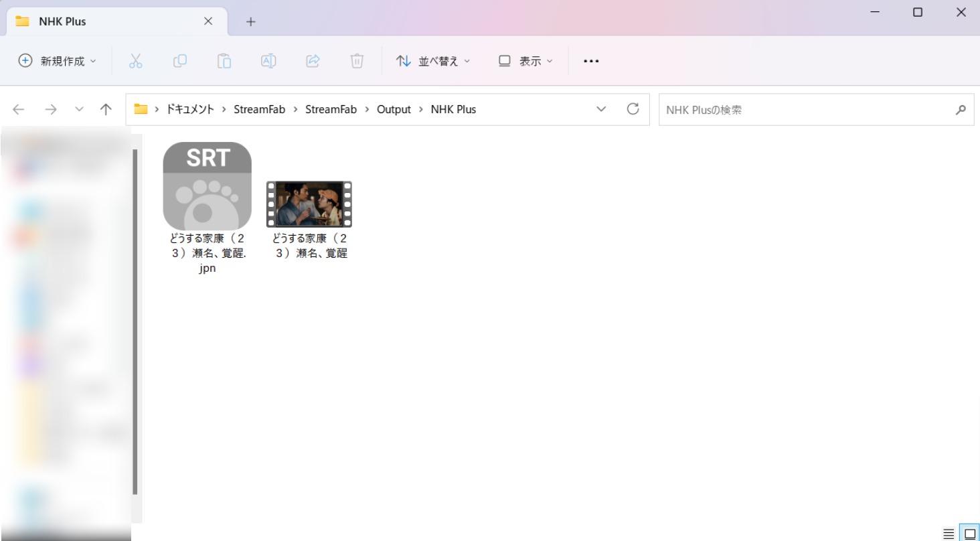Click the Share icon in toolbar
This screenshot has height=541, width=980.
[313, 61]
